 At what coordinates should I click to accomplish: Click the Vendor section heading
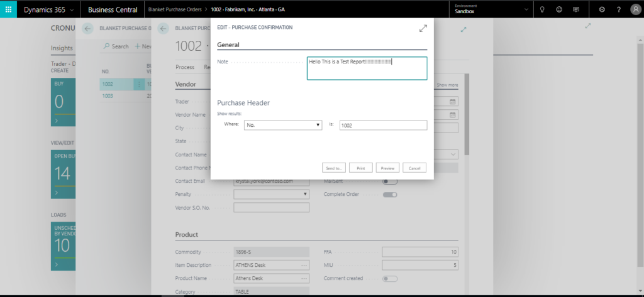[186, 84]
